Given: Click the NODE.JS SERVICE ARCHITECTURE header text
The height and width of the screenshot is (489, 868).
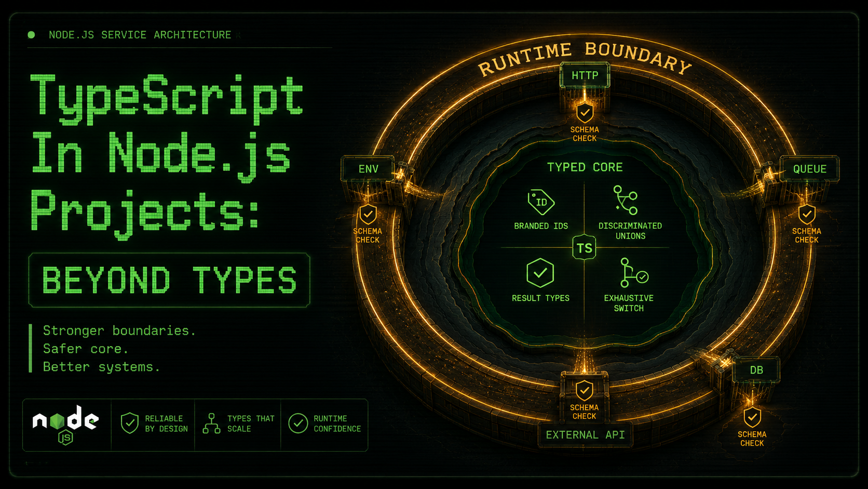Looking at the screenshot, I should (140, 35).
